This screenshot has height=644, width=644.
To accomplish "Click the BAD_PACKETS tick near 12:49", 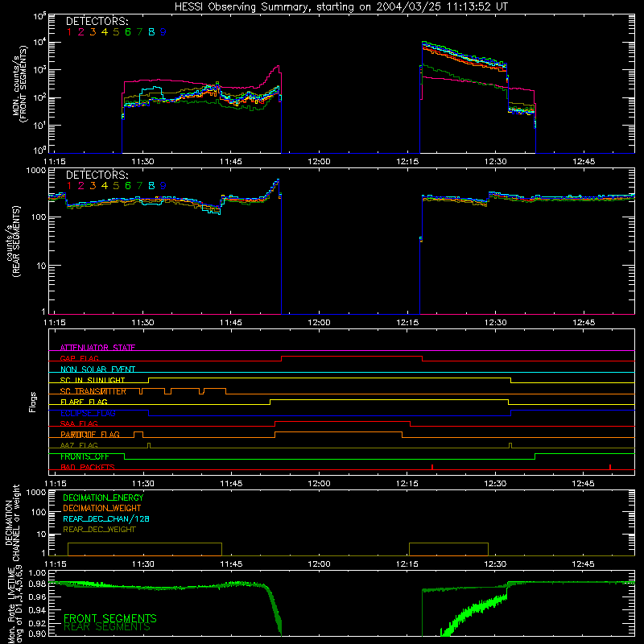I will point(610,467).
